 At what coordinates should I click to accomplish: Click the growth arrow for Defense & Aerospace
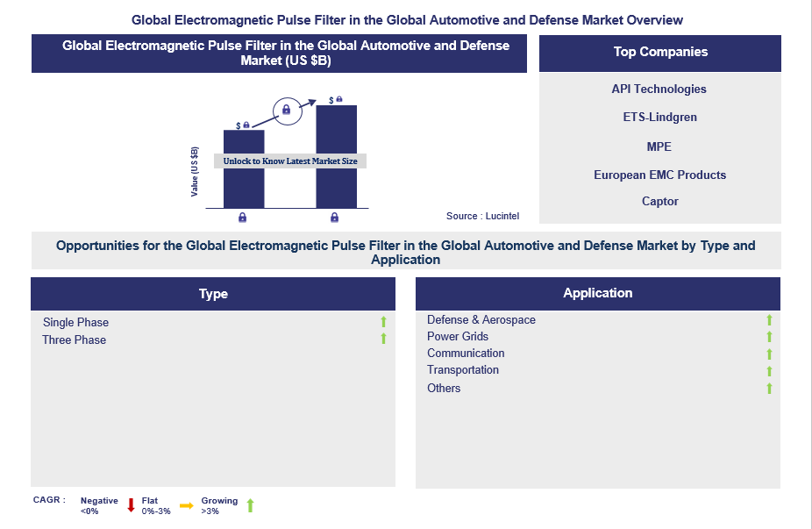click(769, 320)
